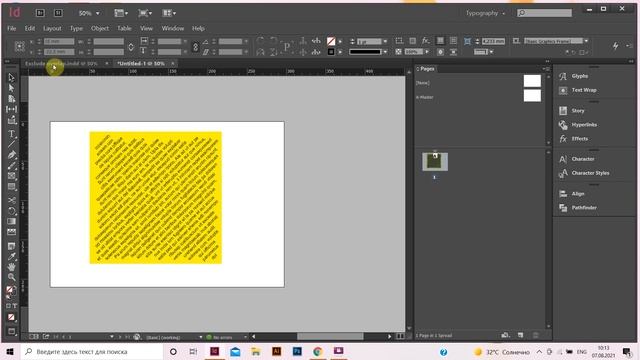This screenshot has width=640, height=360.
Task: Open the File menu
Action: click(x=11, y=28)
